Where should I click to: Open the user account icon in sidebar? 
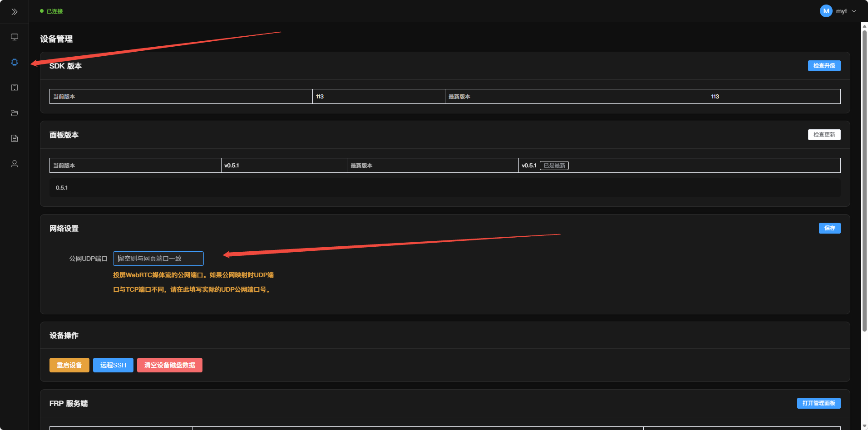click(15, 164)
